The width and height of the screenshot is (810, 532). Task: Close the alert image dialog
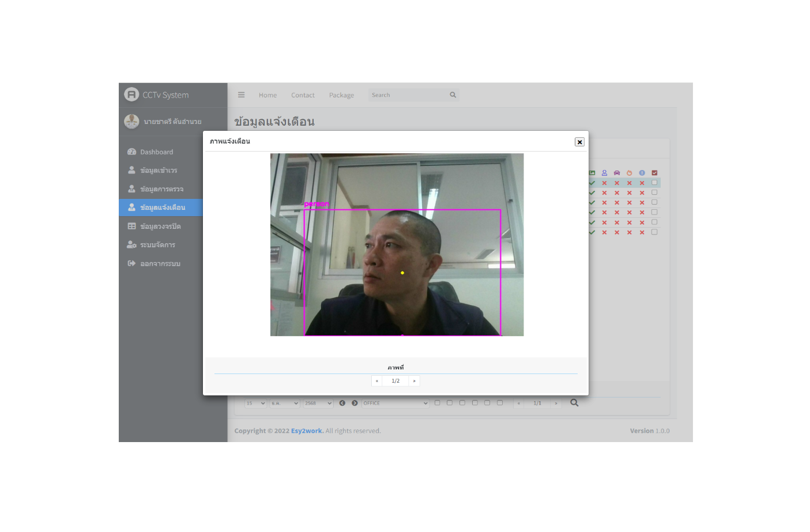(579, 142)
